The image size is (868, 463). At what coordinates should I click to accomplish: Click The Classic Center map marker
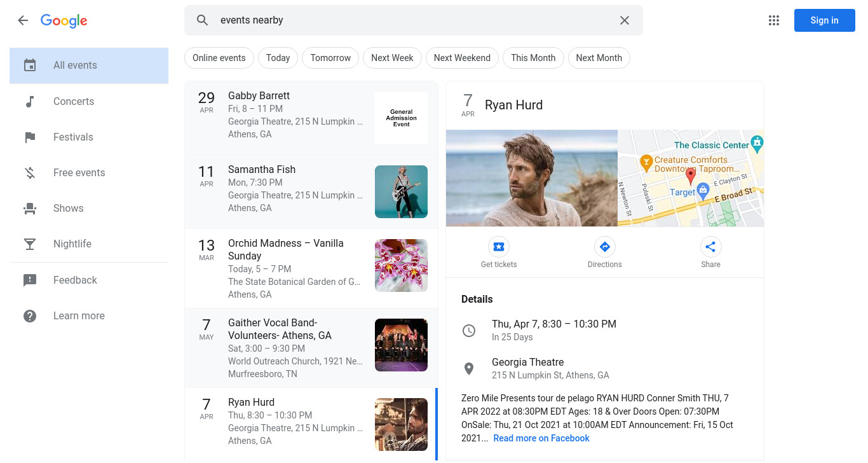tap(757, 143)
